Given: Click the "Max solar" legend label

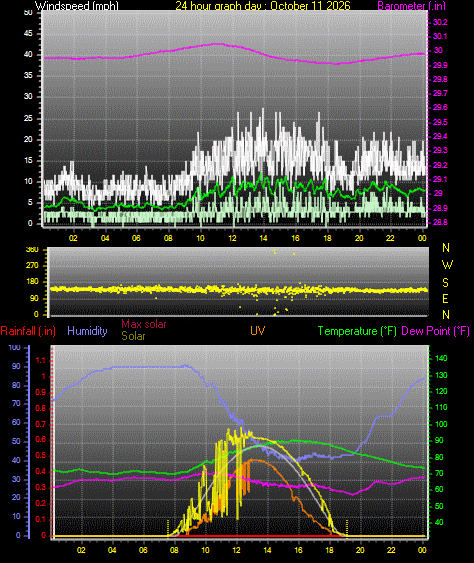Looking at the screenshot, I should pos(144,324).
